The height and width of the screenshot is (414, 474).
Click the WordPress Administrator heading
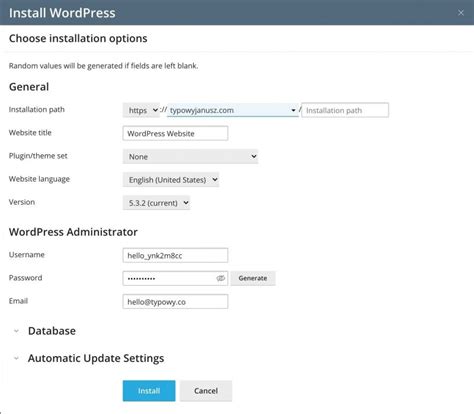click(x=73, y=232)
